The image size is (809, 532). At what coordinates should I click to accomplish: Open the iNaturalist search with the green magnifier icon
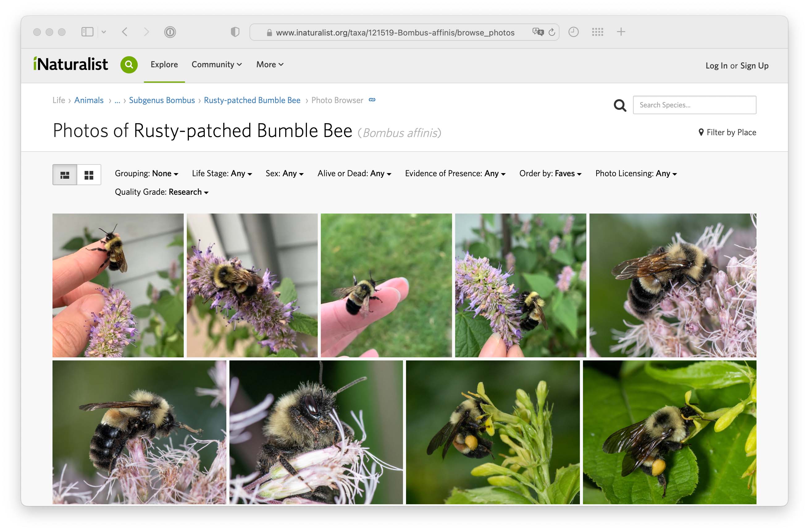129,64
